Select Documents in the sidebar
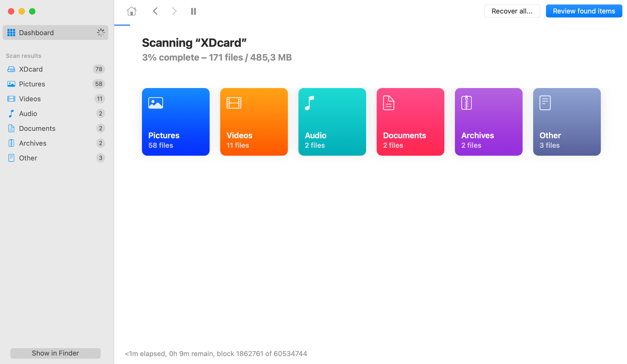 pyautogui.click(x=37, y=128)
